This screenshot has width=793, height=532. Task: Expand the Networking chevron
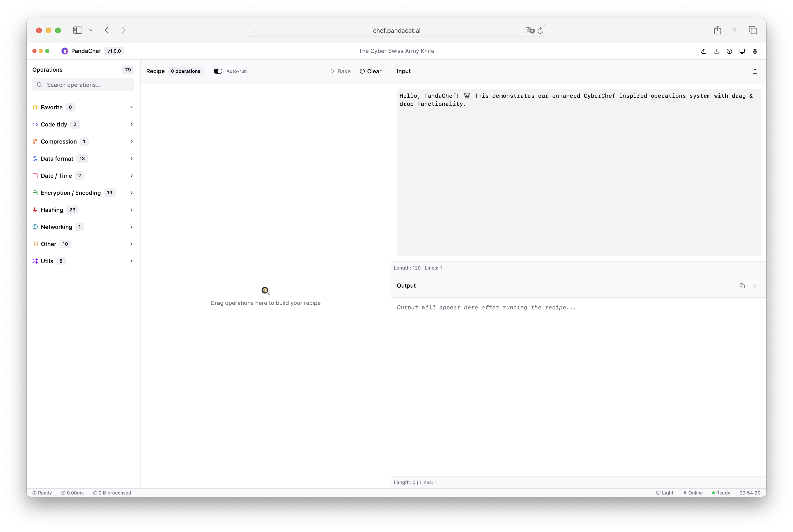pyautogui.click(x=131, y=227)
